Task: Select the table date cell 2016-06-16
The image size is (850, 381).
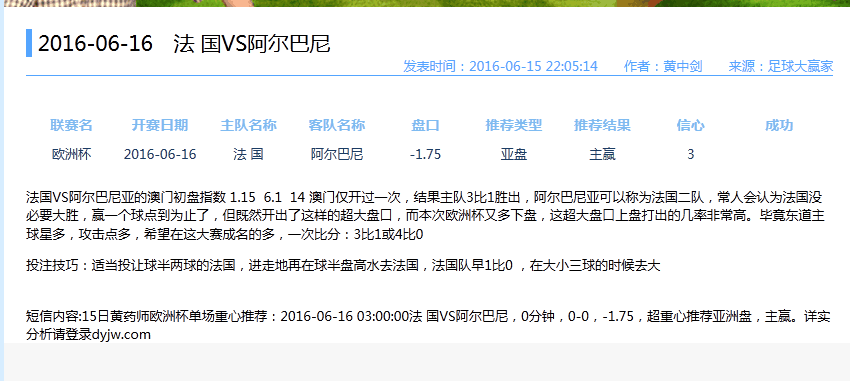Action: pos(160,154)
